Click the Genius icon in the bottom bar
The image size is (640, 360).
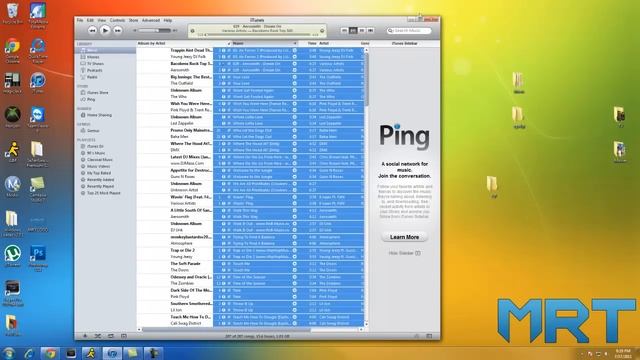[x=416, y=336]
